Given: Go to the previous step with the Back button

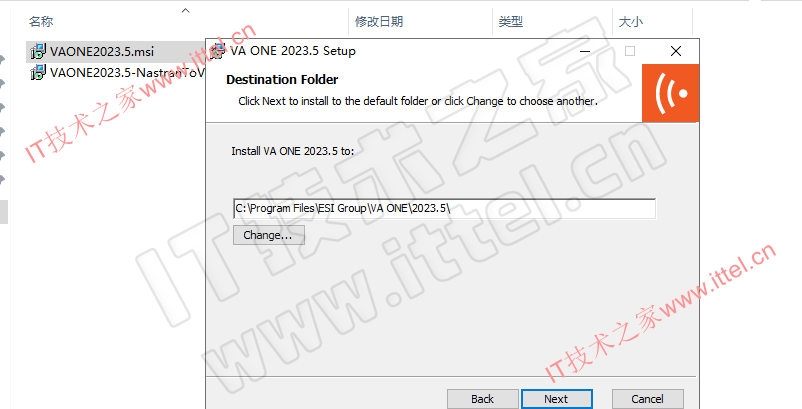Looking at the screenshot, I should (x=482, y=399).
